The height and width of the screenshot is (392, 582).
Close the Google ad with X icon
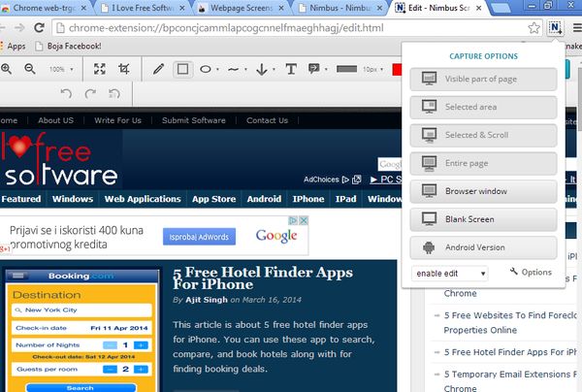pyautogui.click(x=304, y=220)
